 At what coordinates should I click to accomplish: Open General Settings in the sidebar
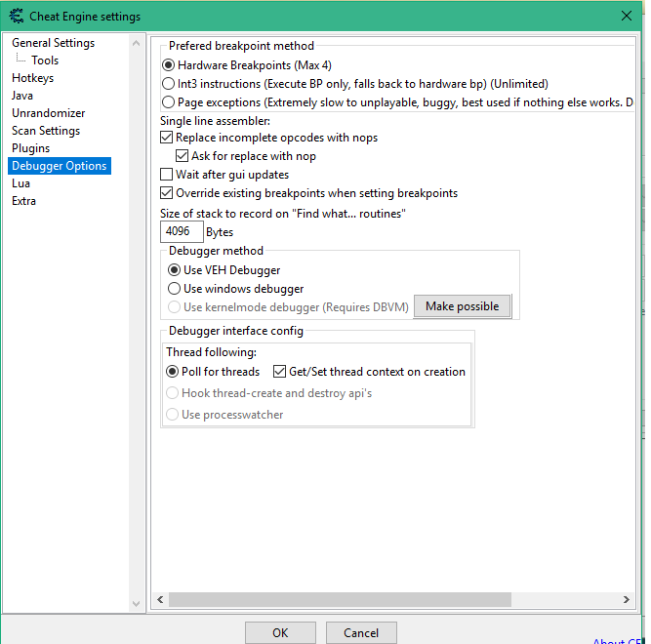[x=53, y=43]
